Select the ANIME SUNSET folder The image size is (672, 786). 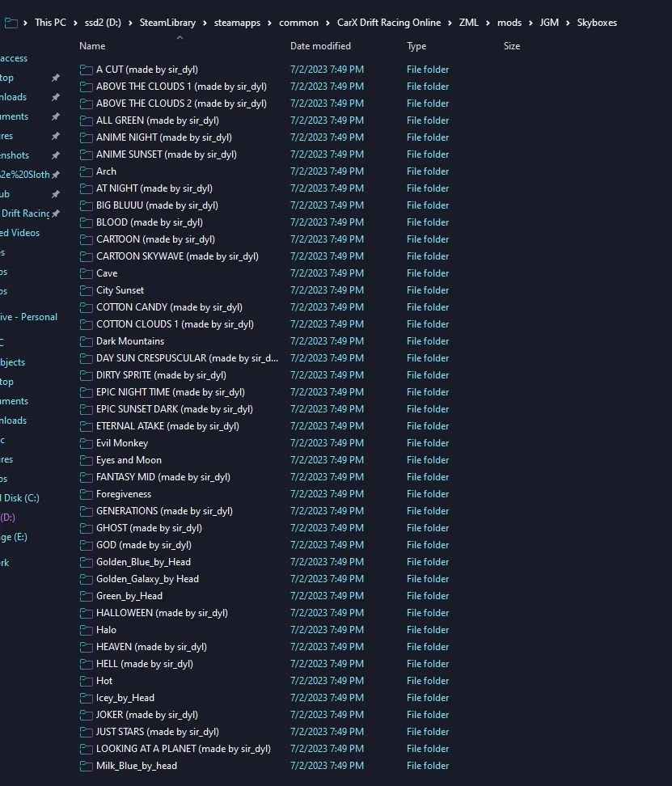click(167, 154)
